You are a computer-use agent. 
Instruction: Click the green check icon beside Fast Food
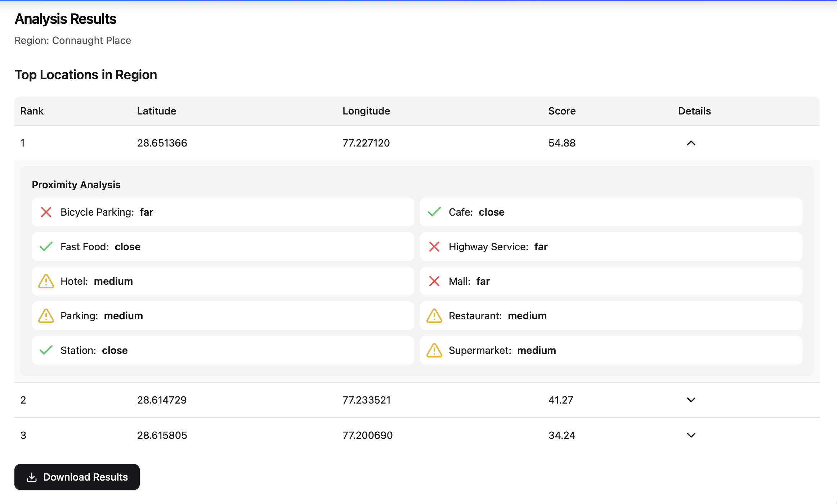click(x=46, y=247)
